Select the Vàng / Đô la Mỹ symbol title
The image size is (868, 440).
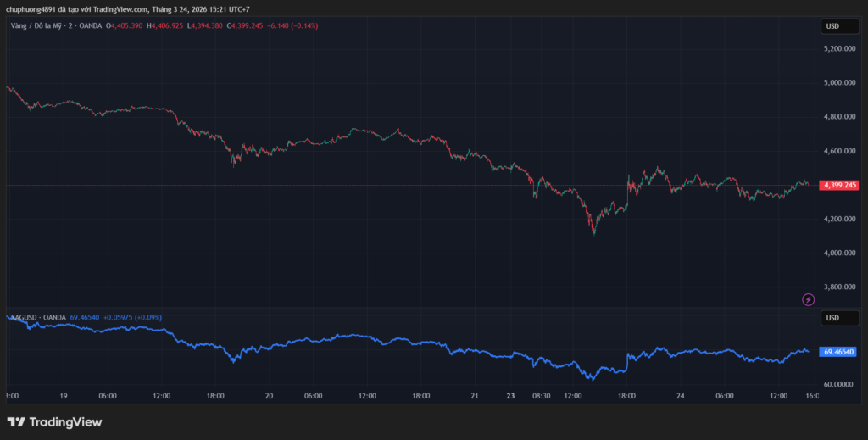tap(42, 25)
